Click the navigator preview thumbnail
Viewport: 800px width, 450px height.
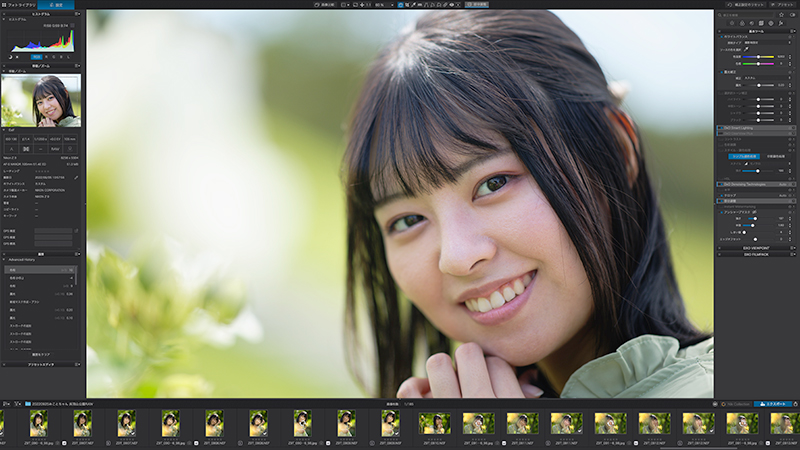click(41, 101)
